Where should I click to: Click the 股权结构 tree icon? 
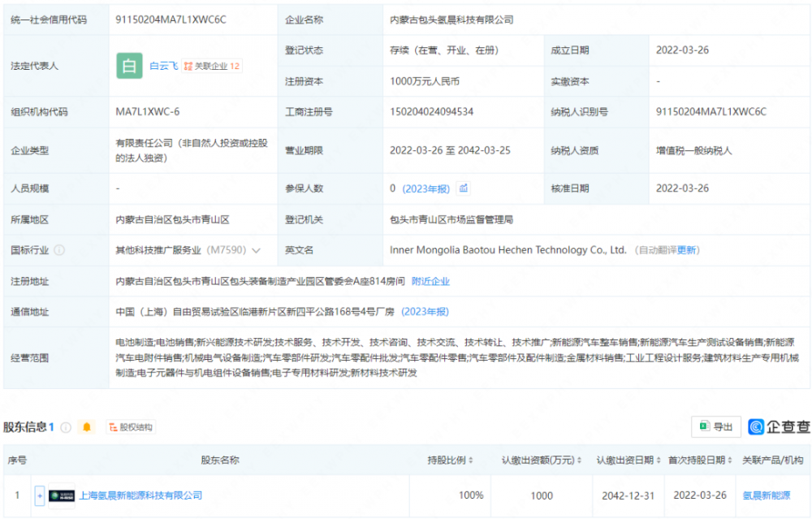click(114, 427)
